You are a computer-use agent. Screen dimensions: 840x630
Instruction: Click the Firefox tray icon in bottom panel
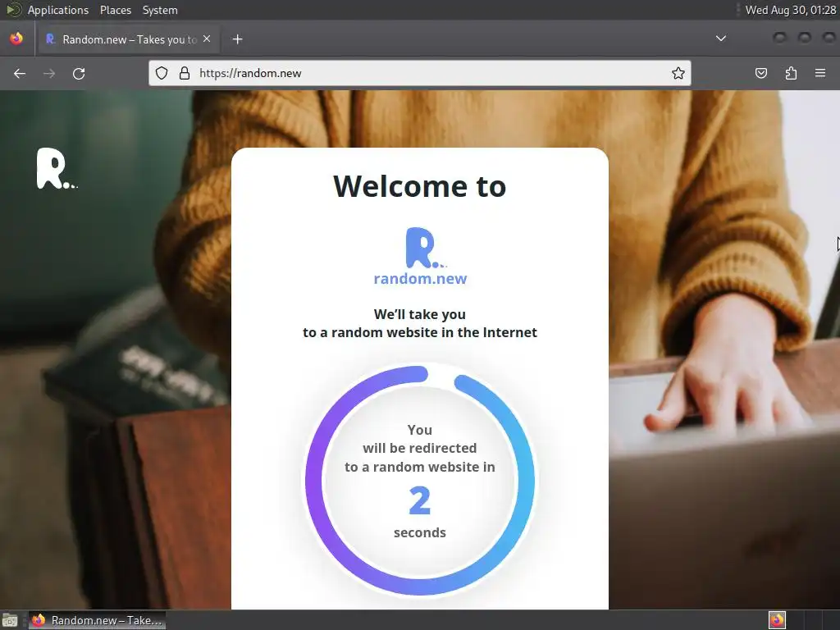coord(777,620)
